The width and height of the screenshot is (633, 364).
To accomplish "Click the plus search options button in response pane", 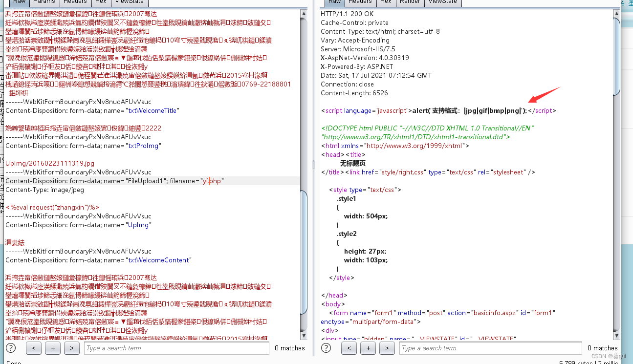I will point(368,348).
